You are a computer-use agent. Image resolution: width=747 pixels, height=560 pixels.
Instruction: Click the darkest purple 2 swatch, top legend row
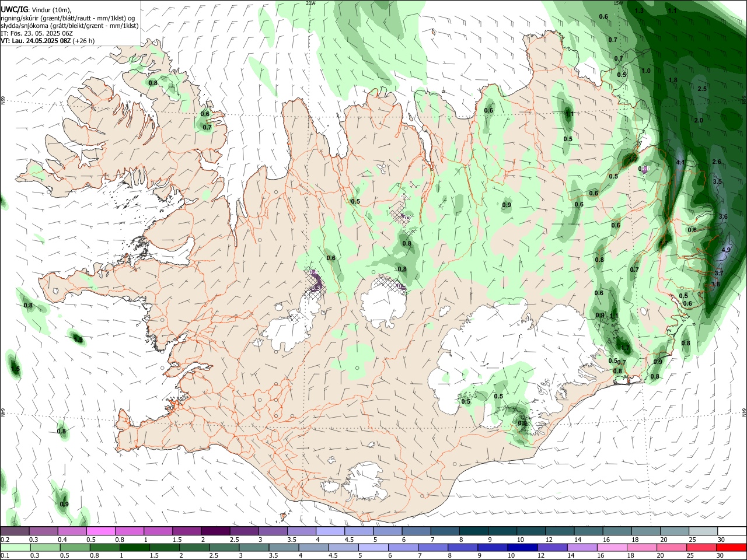(215, 531)
